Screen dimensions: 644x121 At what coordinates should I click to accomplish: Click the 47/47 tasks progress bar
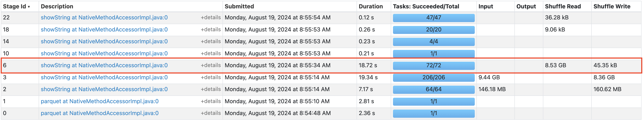[x=433, y=18]
